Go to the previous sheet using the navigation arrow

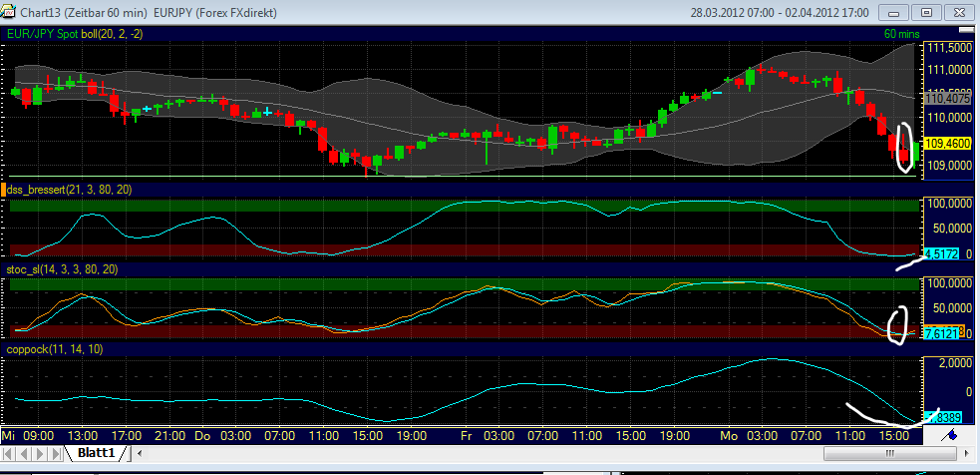24,452
